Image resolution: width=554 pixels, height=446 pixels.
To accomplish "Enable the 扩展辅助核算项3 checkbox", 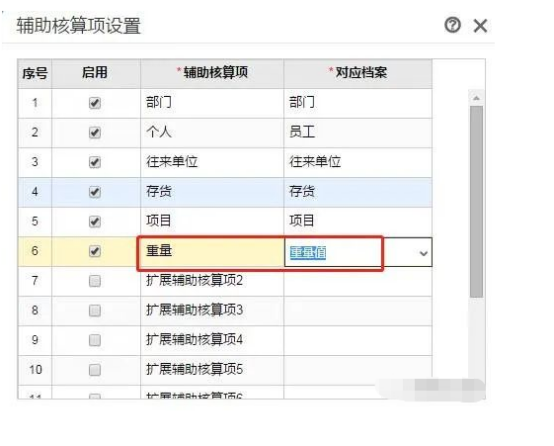I will pos(95,311).
